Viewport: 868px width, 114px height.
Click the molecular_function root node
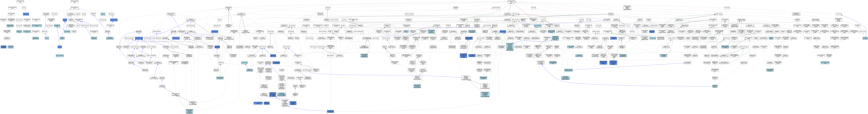pos(20,2)
